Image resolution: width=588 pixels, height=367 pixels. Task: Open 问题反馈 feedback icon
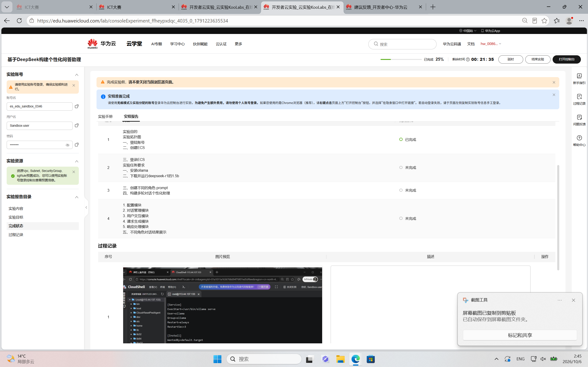[579, 120]
